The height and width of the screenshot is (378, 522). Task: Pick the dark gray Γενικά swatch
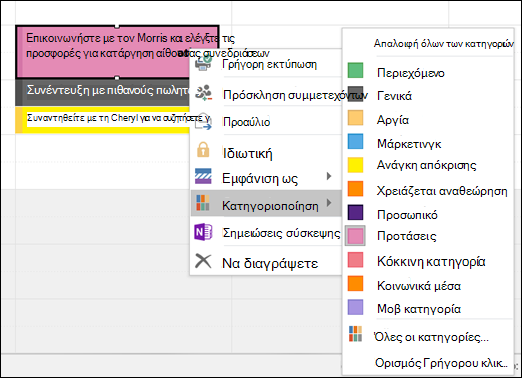(x=355, y=94)
